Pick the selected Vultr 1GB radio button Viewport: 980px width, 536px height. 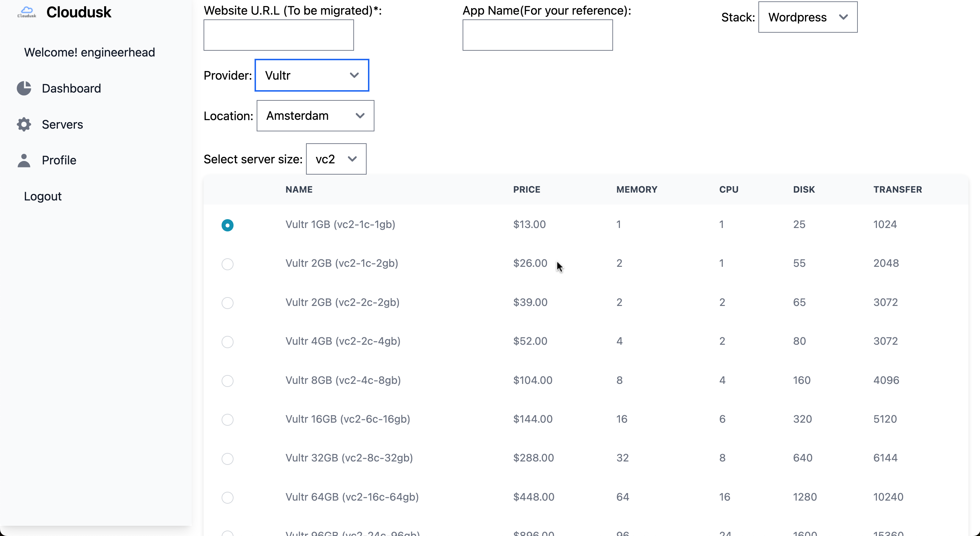(x=227, y=225)
